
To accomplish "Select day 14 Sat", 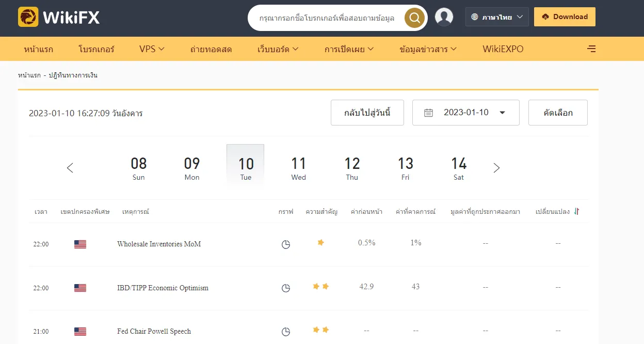I will [459, 168].
